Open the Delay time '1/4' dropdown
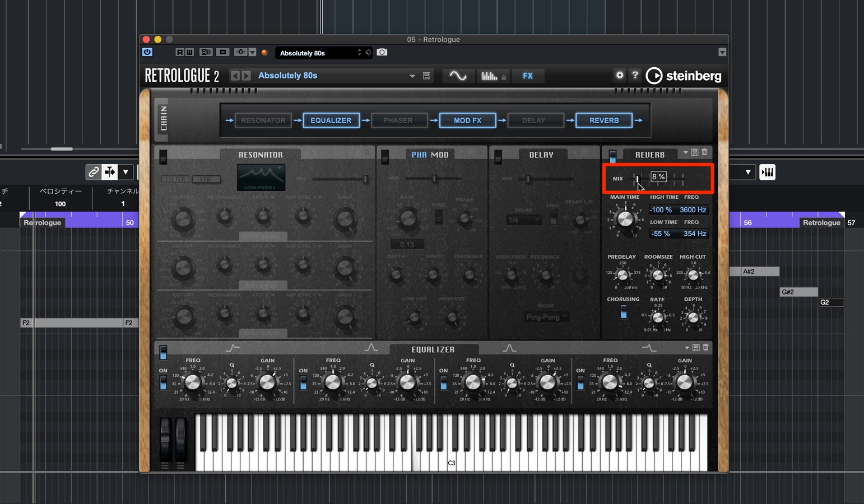The height and width of the screenshot is (504, 864). [524, 221]
